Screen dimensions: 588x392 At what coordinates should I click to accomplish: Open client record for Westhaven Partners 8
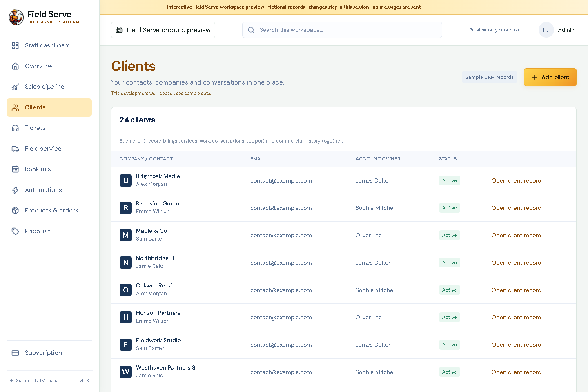point(516,372)
